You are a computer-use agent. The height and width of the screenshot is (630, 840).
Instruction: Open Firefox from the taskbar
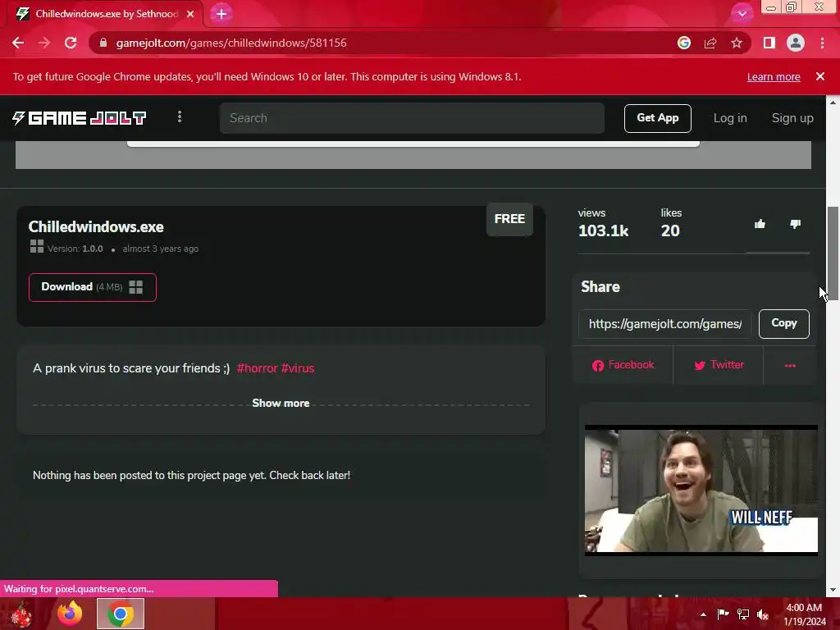click(71, 614)
